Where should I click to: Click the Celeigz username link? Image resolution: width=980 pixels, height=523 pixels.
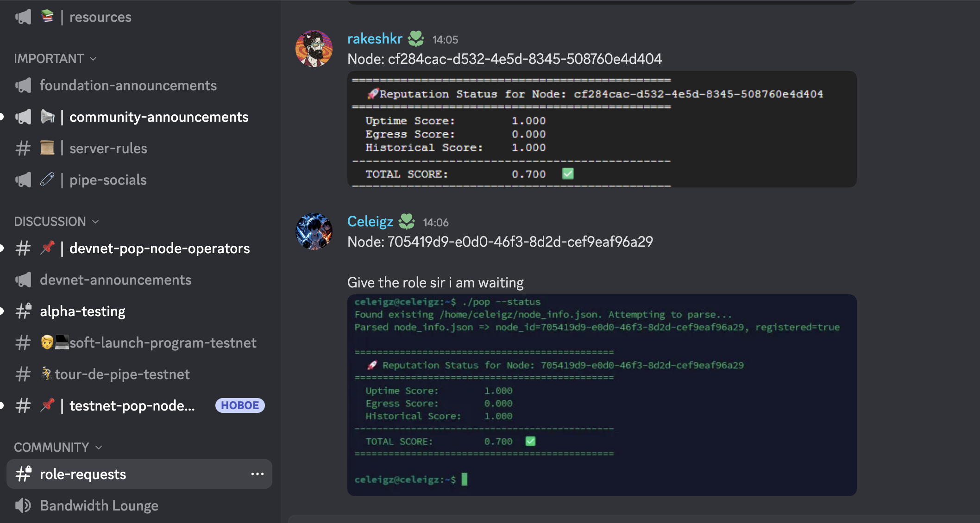point(370,222)
